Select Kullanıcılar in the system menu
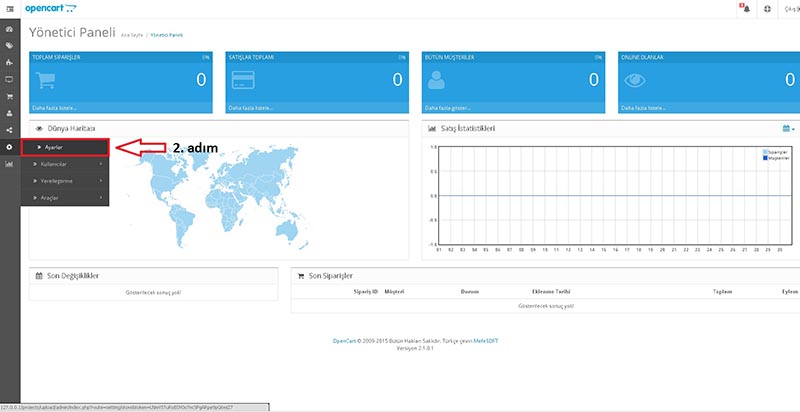800x412 pixels. (x=65, y=164)
